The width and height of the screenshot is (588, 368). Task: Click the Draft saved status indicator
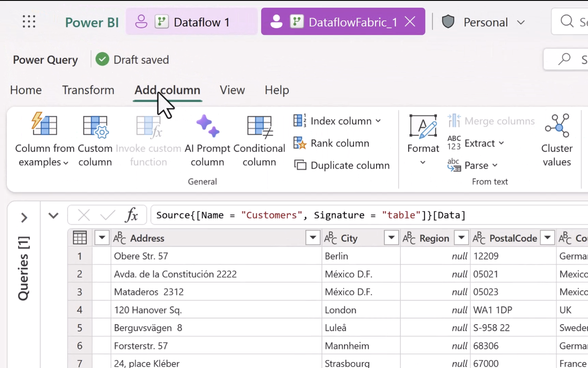point(132,59)
